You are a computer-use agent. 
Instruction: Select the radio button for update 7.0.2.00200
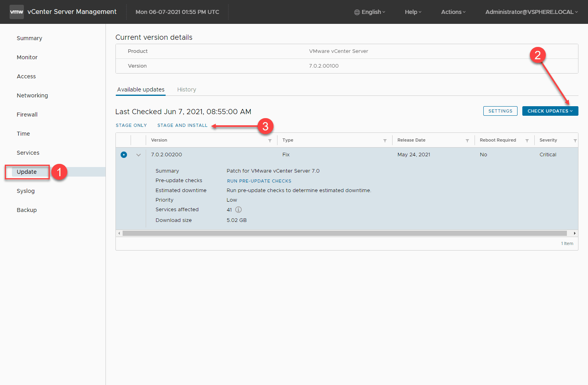pyautogui.click(x=124, y=155)
